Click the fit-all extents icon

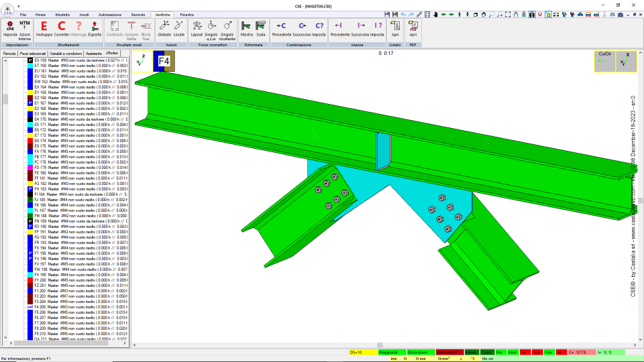[427, 14]
